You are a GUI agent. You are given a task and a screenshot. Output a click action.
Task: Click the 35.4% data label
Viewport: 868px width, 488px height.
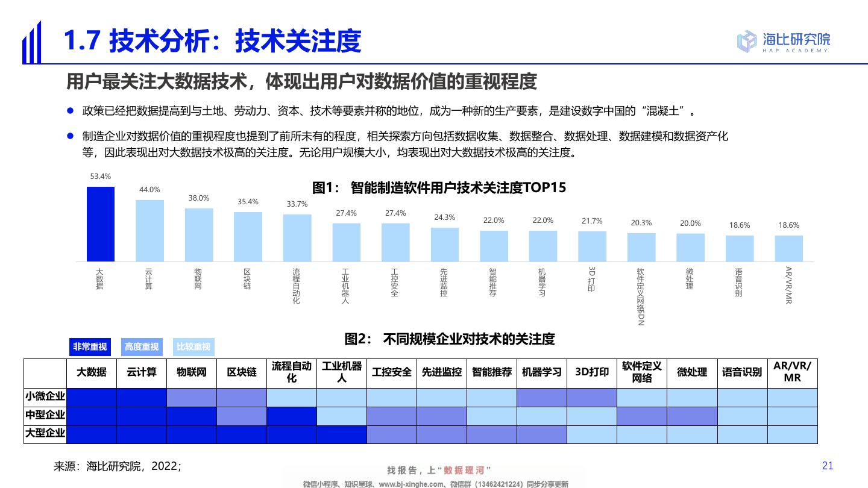pyautogui.click(x=248, y=202)
